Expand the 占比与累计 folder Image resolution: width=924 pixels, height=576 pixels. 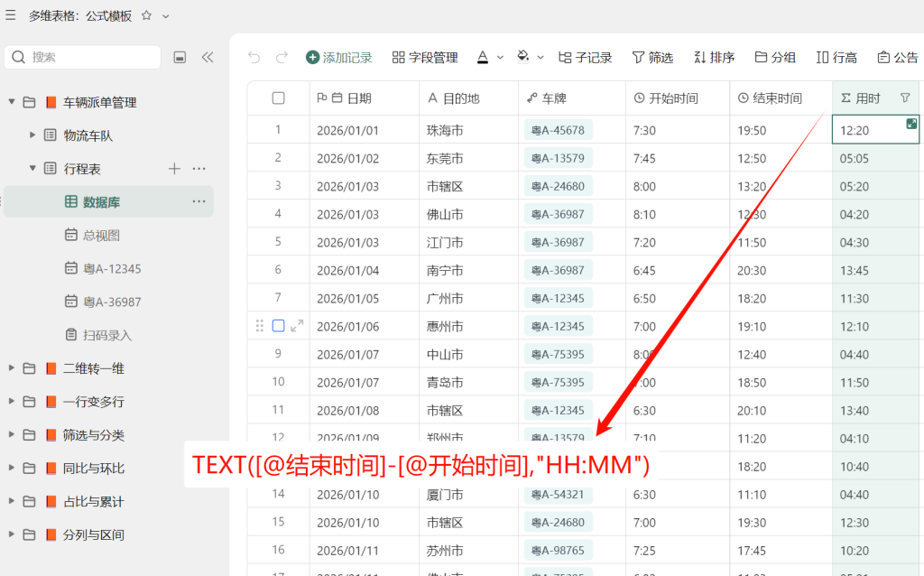pyautogui.click(x=12, y=501)
